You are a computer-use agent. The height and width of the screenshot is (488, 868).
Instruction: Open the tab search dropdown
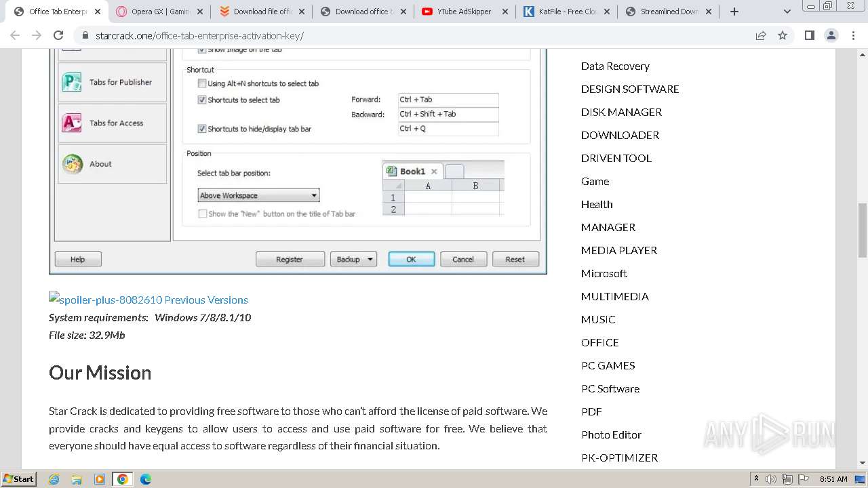pyautogui.click(x=787, y=12)
